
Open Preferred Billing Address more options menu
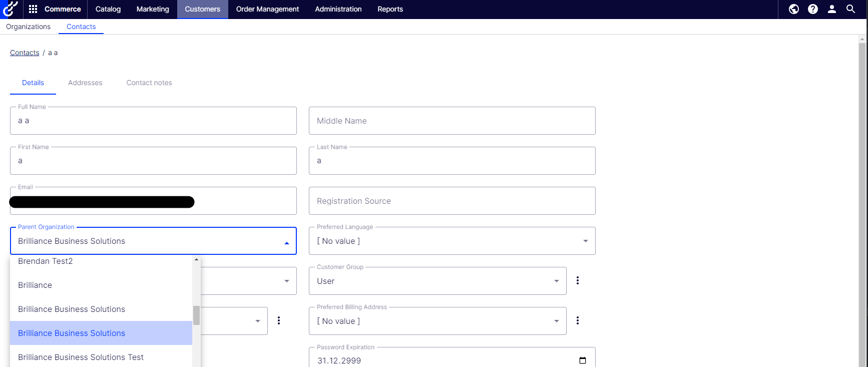(x=578, y=320)
